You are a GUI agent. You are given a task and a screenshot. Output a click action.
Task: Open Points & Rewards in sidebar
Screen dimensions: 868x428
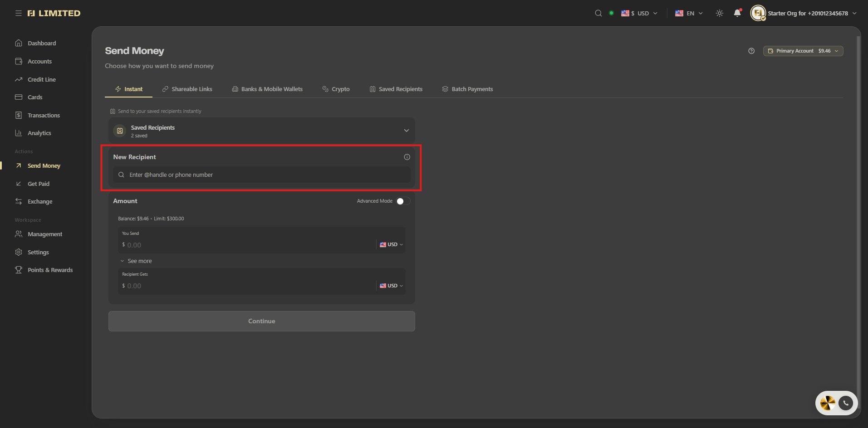[x=50, y=270]
